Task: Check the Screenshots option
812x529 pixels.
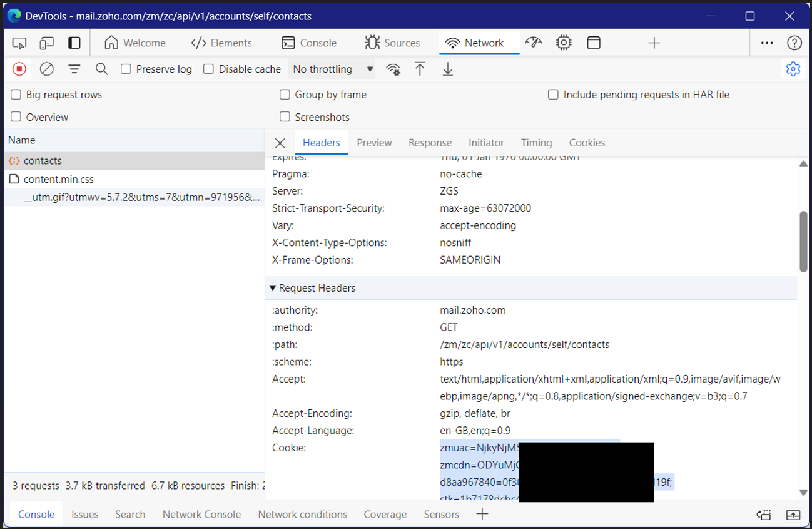Action: [285, 117]
